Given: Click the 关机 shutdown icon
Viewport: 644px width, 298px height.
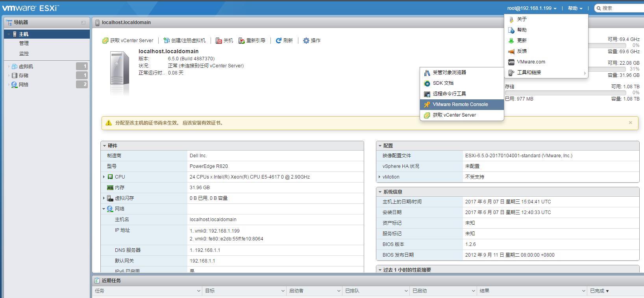Looking at the screenshot, I should pos(219,41).
